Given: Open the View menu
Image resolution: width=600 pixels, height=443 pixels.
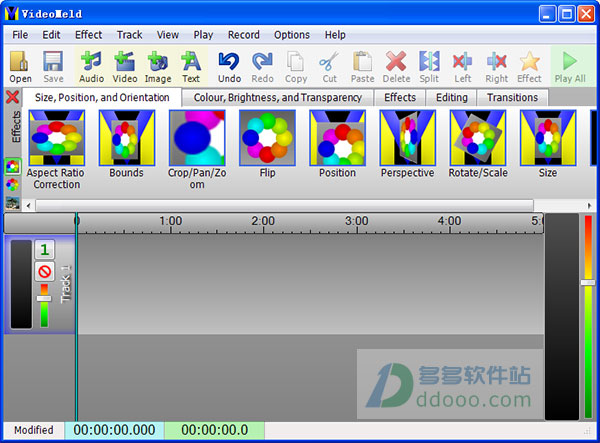Looking at the screenshot, I should coord(168,35).
